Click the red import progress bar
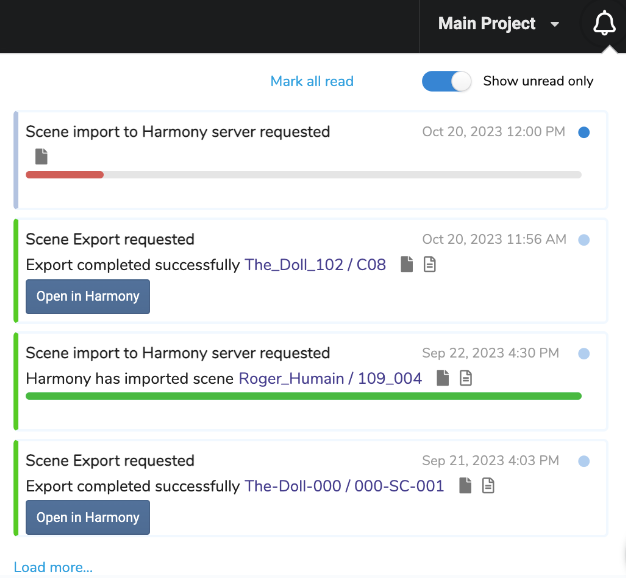 pos(65,174)
